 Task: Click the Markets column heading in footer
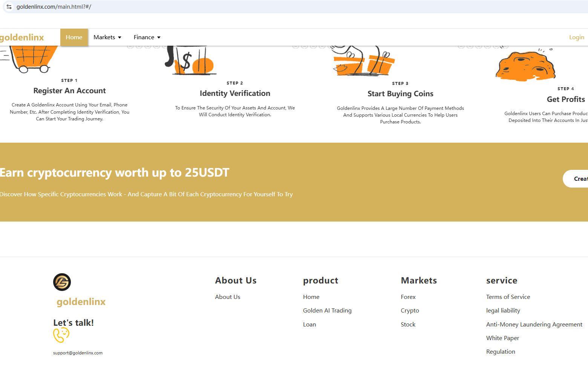pyautogui.click(x=419, y=280)
